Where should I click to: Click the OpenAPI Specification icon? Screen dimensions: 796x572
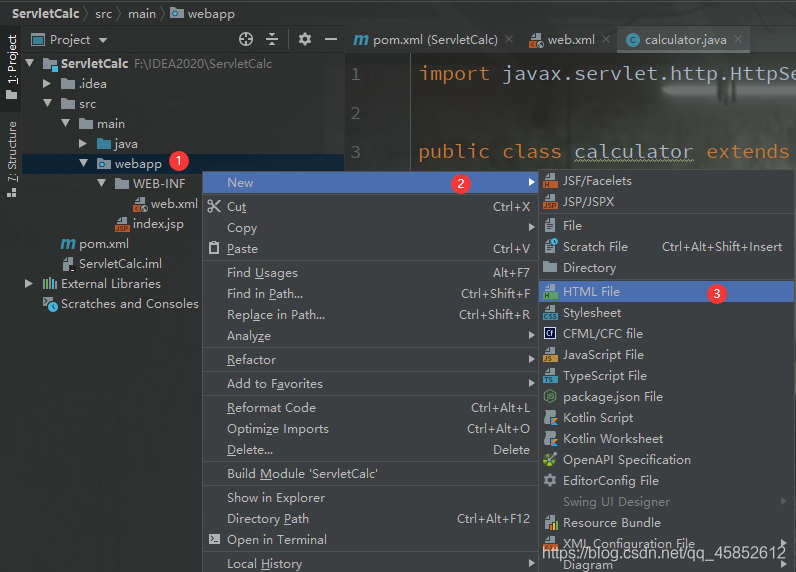click(x=550, y=459)
